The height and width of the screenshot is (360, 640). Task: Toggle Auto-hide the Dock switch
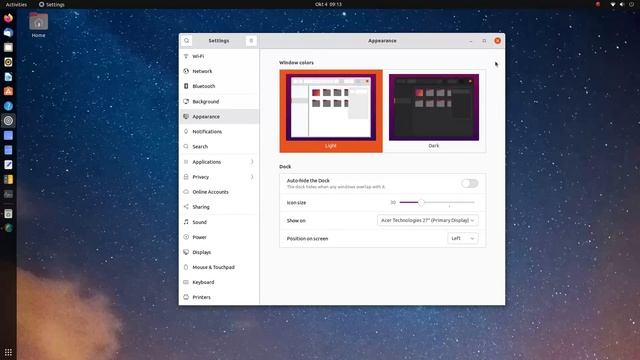tap(469, 183)
